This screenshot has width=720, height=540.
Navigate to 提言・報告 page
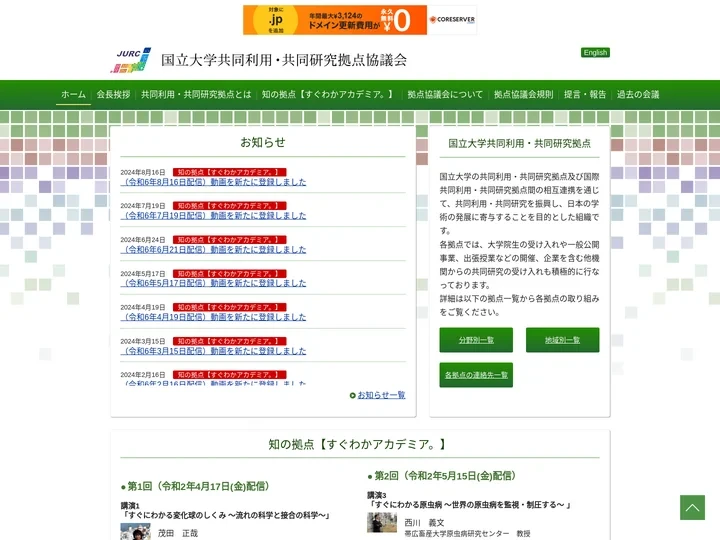[x=585, y=94]
